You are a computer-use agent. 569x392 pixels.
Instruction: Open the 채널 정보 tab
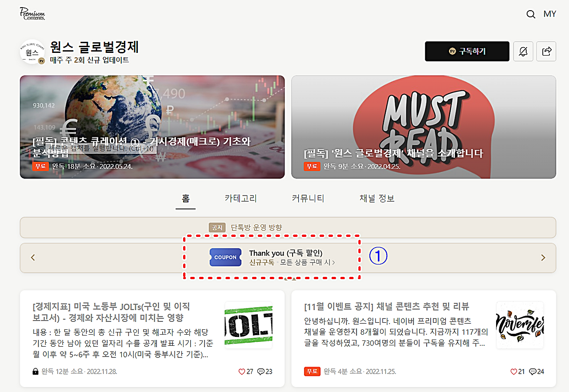tap(377, 198)
